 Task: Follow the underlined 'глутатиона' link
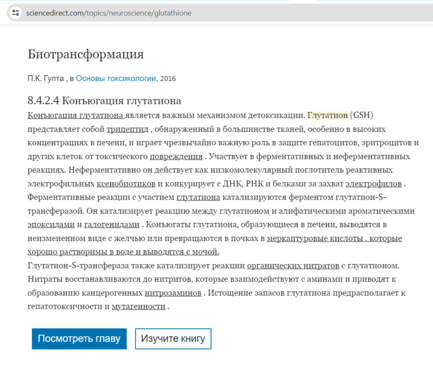[x=198, y=197]
